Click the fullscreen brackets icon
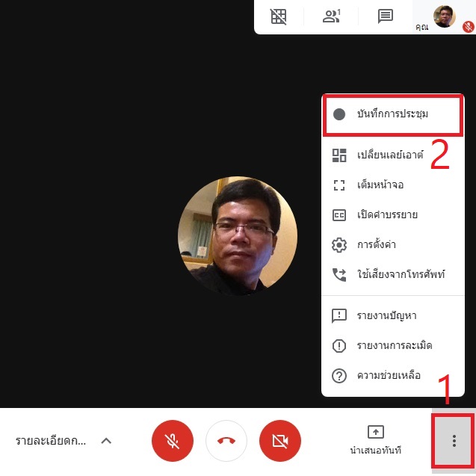Image resolution: width=476 pixels, height=476 pixels. click(339, 185)
